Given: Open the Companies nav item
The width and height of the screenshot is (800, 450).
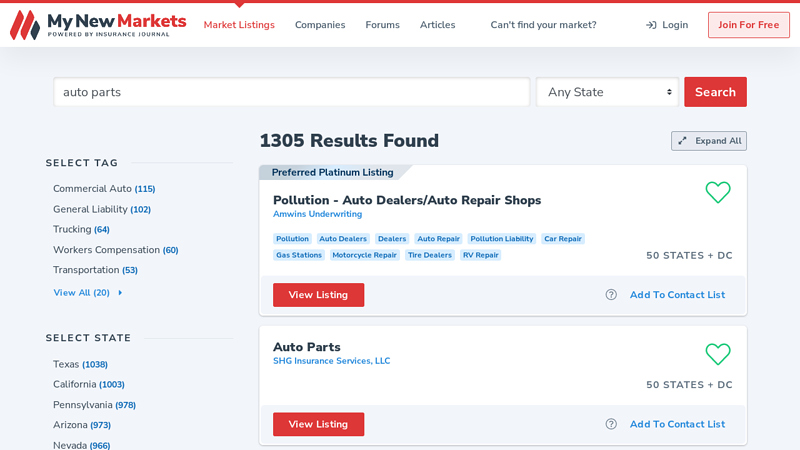Looking at the screenshot, I should [x=320, y=25].
